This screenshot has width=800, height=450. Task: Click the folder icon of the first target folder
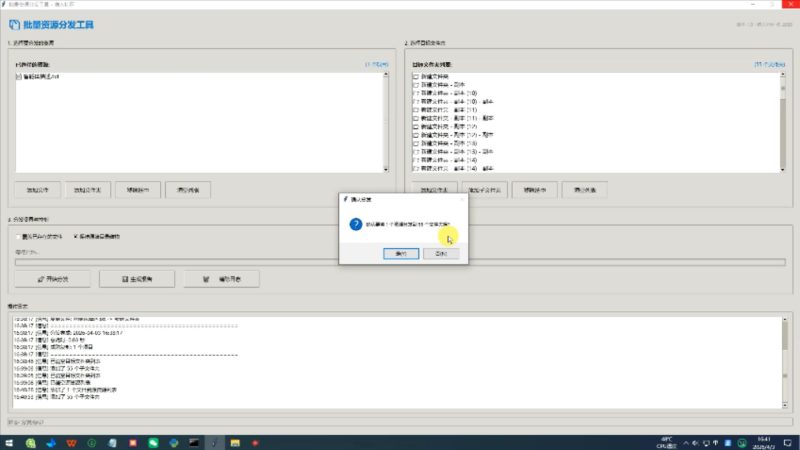click(415, 77)
